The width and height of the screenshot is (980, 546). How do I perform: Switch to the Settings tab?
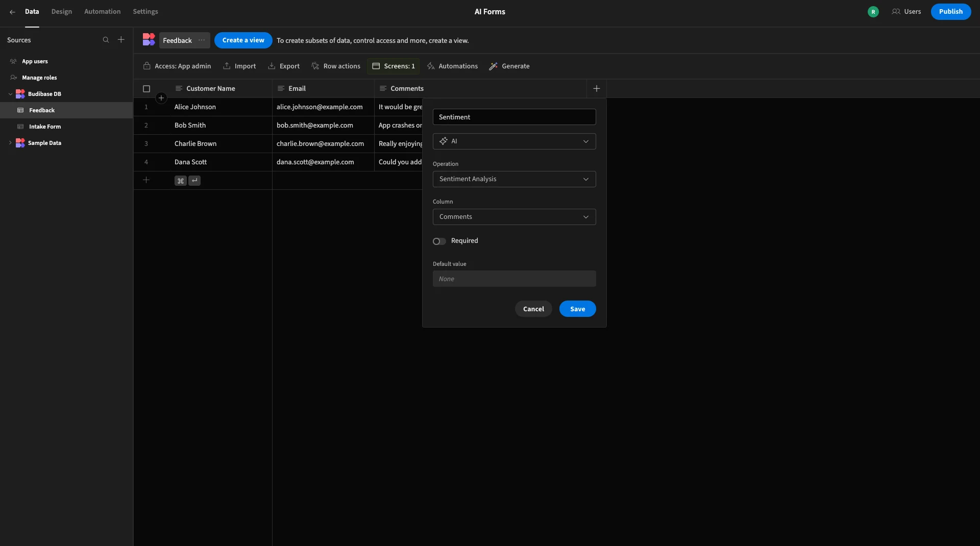coord(145,12)
